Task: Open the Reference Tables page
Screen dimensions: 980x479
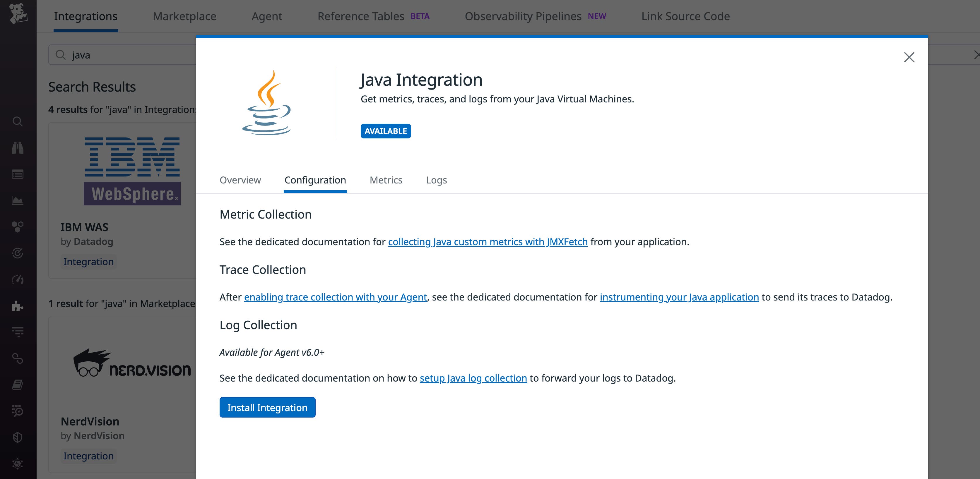Action: [x=361, y=16]
